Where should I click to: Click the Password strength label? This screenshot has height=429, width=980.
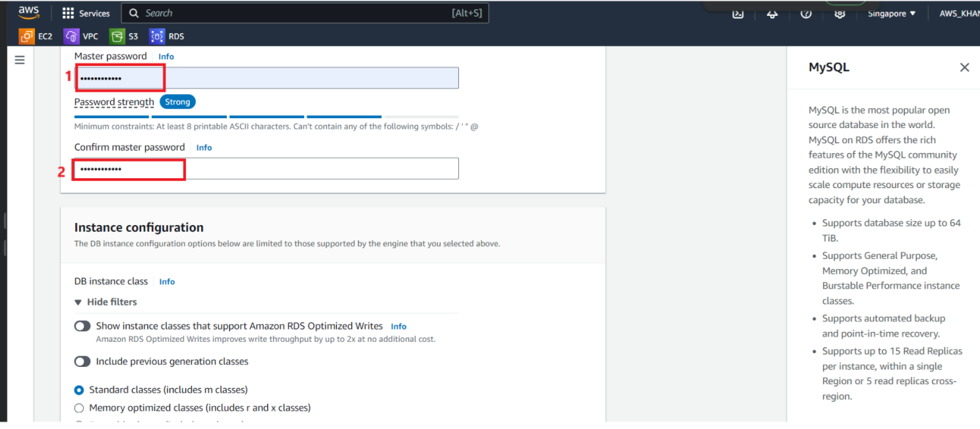[114, 102]
